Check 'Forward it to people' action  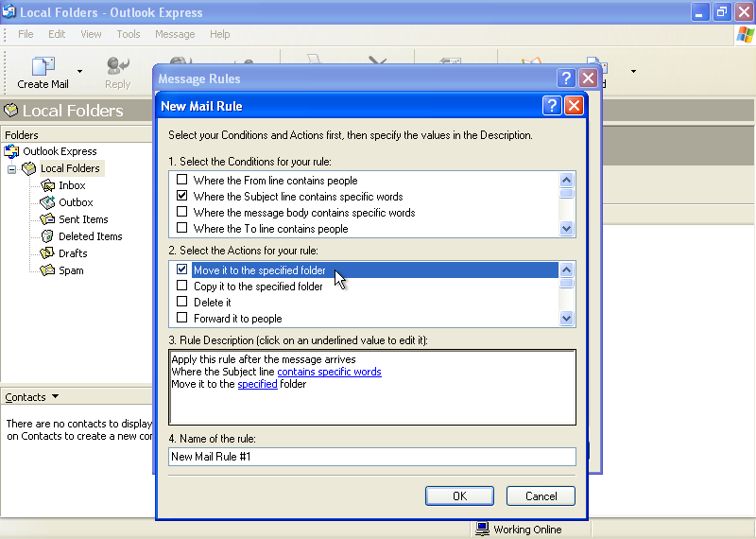181,318
